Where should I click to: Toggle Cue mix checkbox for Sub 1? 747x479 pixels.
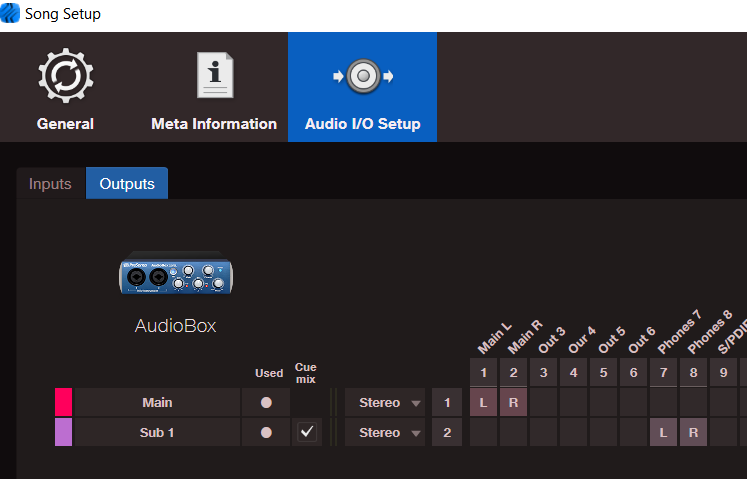click(x=307, y=432)
